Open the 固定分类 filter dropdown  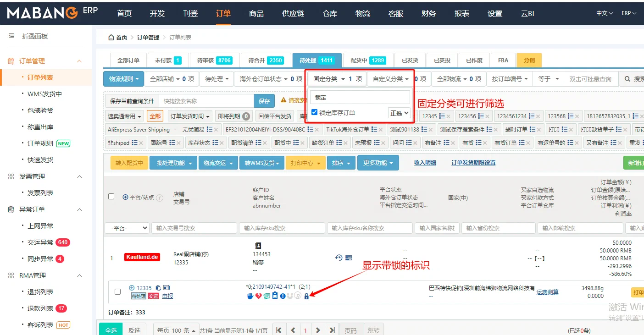coord(338,79)
